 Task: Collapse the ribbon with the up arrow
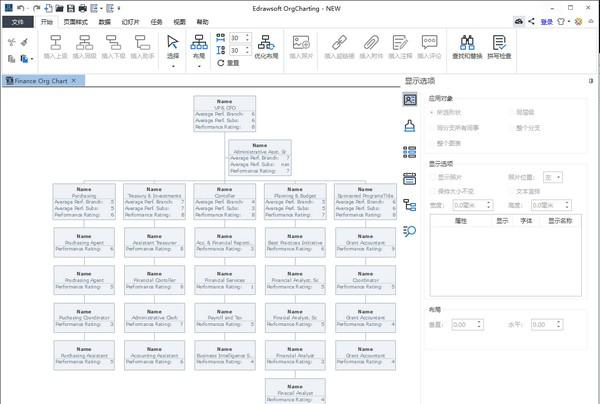click(x=593, y=21)
